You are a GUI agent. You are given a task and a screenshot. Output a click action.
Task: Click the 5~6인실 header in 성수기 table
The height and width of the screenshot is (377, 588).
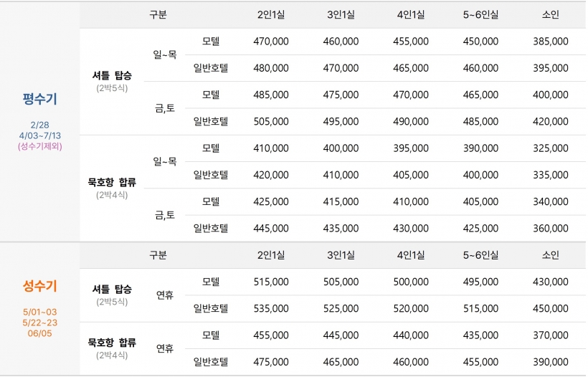[x=480, y=255]
